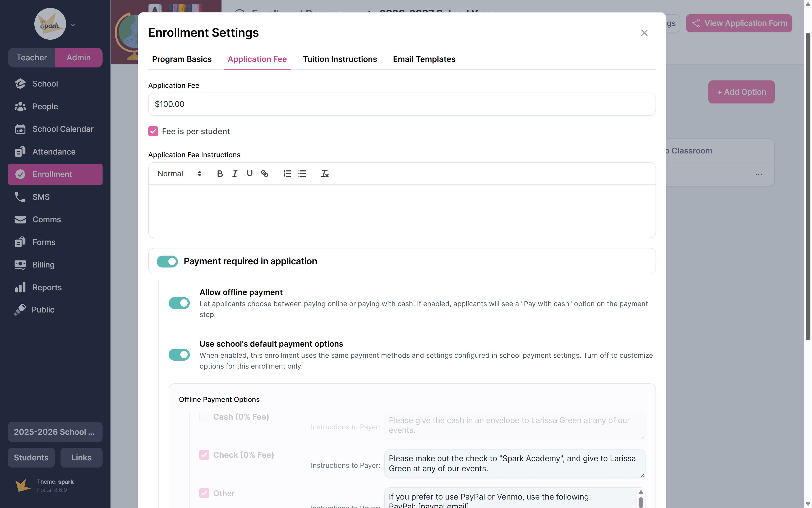812x508 pixels.
Task: Switch to the Program Basics tab
Action: (x=182, y=59)
